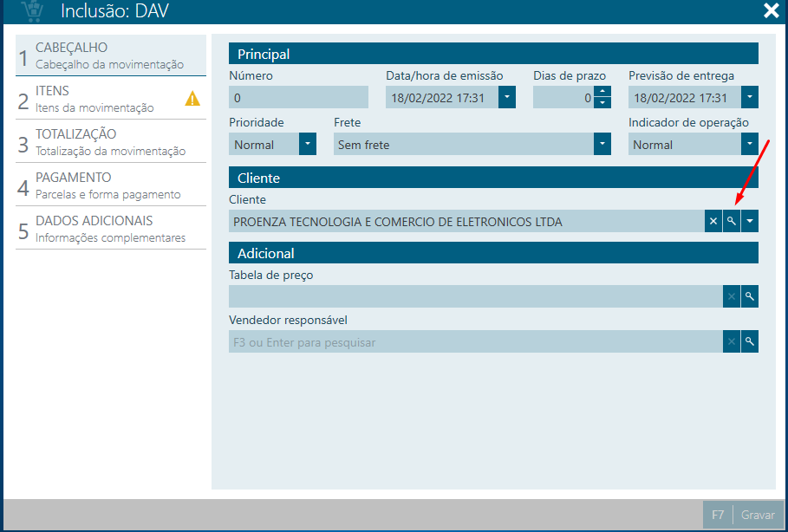Click the Data/hora de emissão field
This screenshot has width=788, height=532.
coord(442,97)
